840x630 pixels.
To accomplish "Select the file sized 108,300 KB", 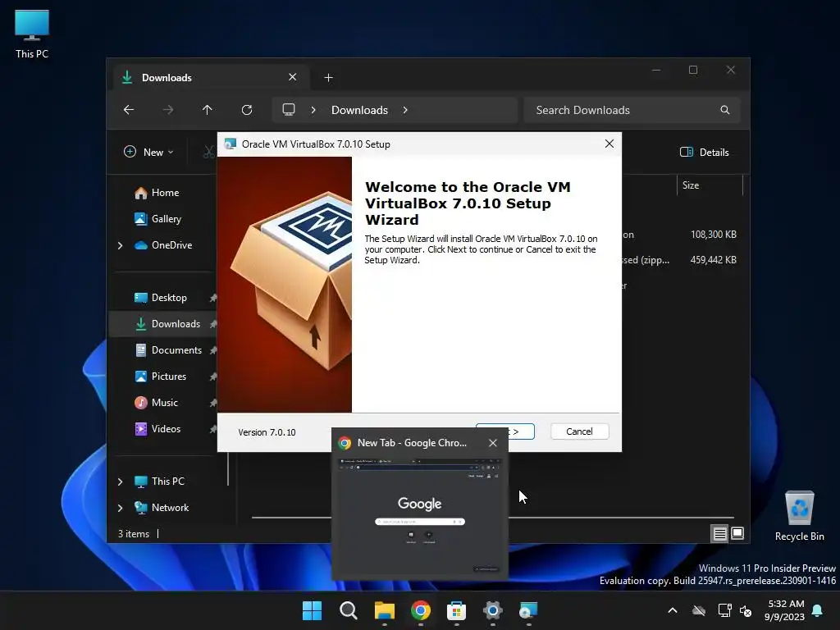I will click(713, 234).
